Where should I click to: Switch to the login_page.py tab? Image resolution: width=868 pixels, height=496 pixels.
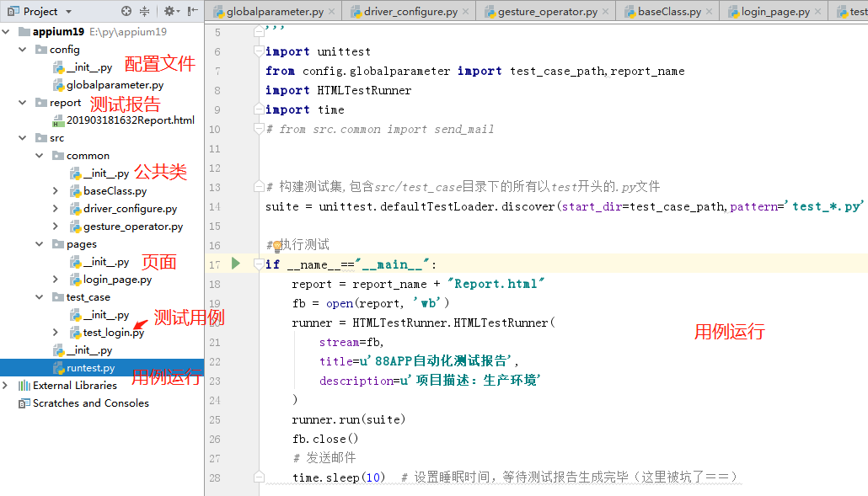point(775,11)
